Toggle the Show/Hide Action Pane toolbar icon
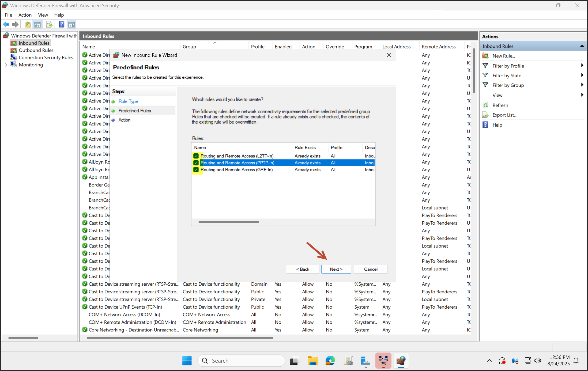 click(71, 24)
